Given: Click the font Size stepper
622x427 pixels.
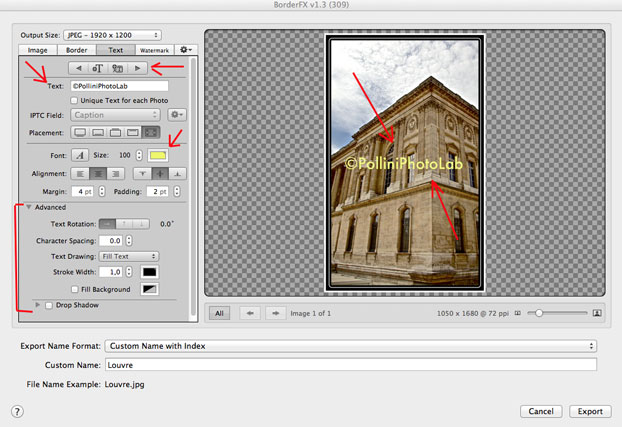Looking at the screenshot, I should pyautogui.click(x=139, y=155).
